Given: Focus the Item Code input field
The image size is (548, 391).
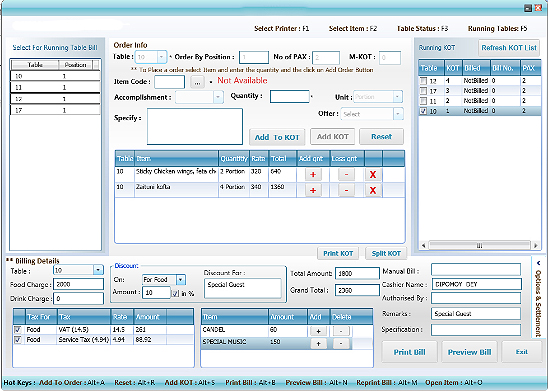Looking at the screenshot, I should coord(170,82).
